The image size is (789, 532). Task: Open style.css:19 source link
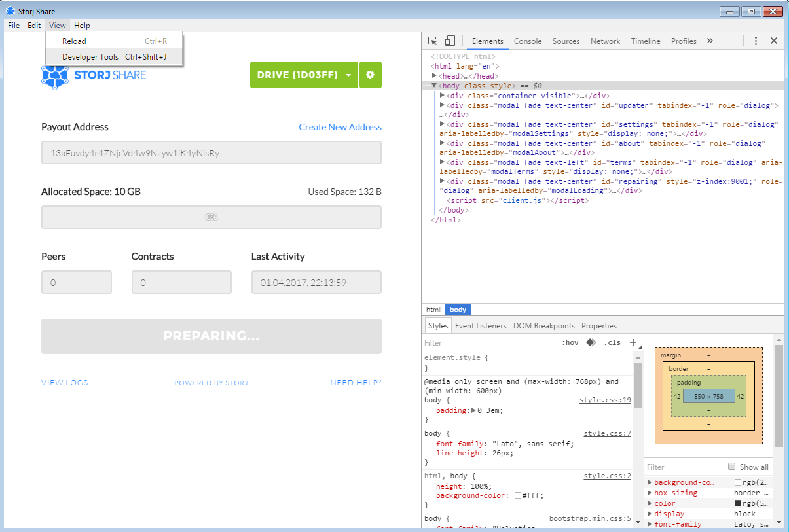605,400
